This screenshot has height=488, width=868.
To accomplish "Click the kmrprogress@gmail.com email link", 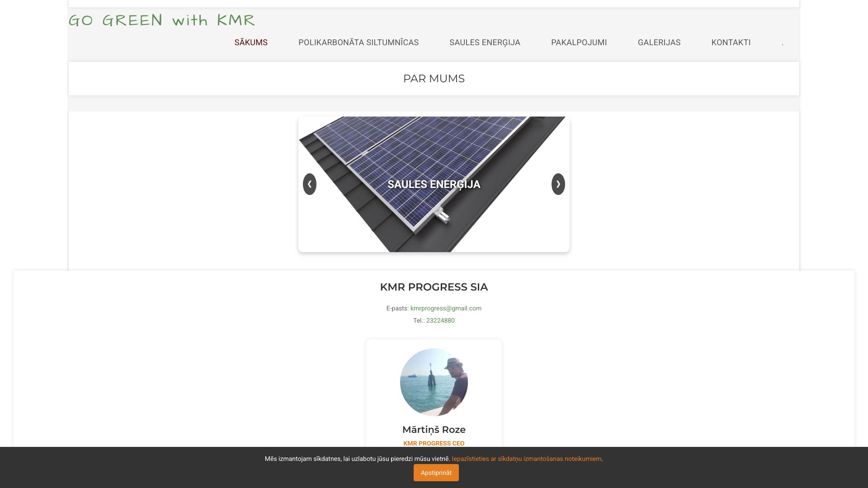I will pos(446,308).
